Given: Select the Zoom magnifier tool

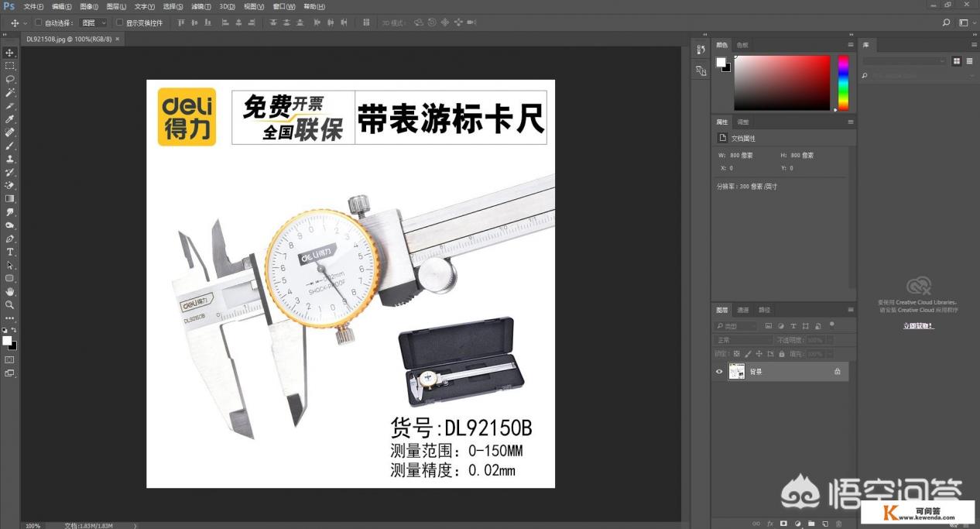Looking at the screenshot, I should [10, 304].
